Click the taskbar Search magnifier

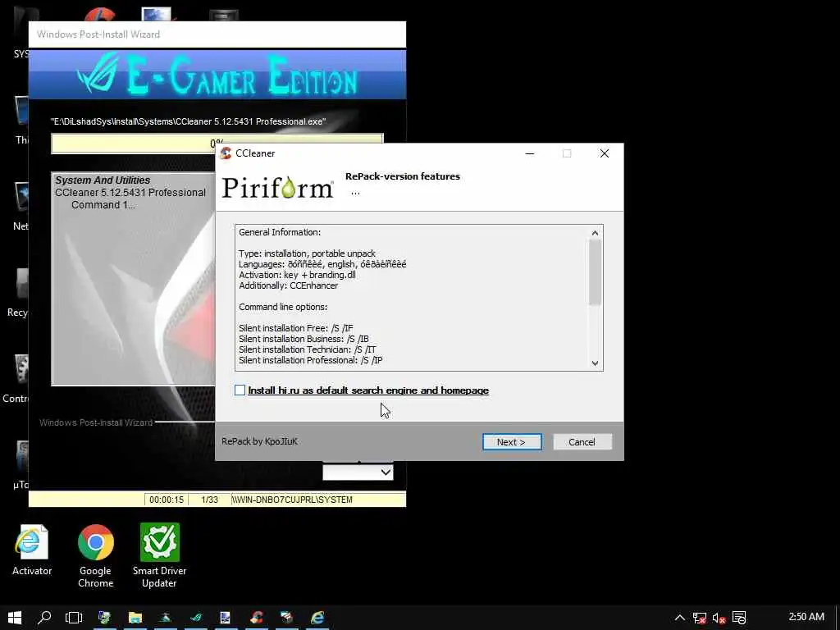tap(44, 618)
